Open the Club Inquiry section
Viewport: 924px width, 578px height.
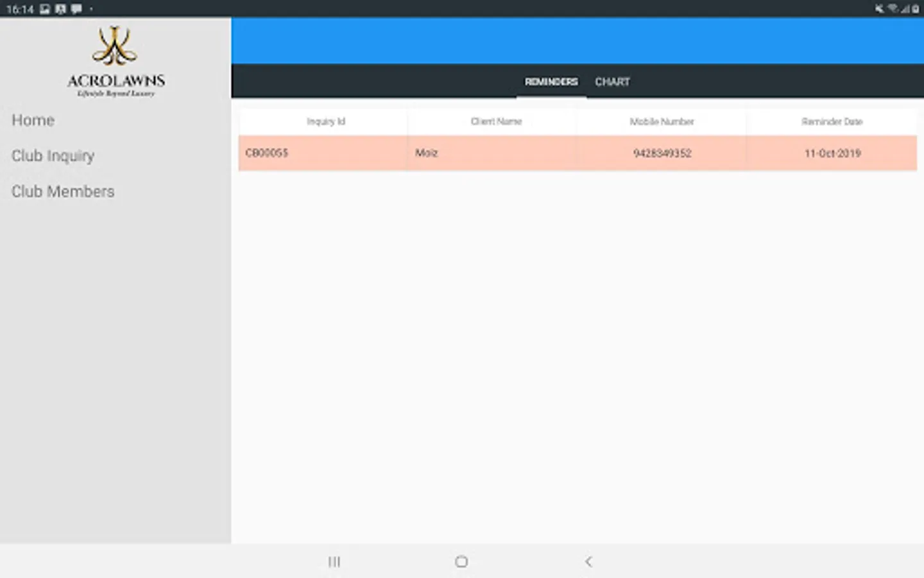[53, 156]
